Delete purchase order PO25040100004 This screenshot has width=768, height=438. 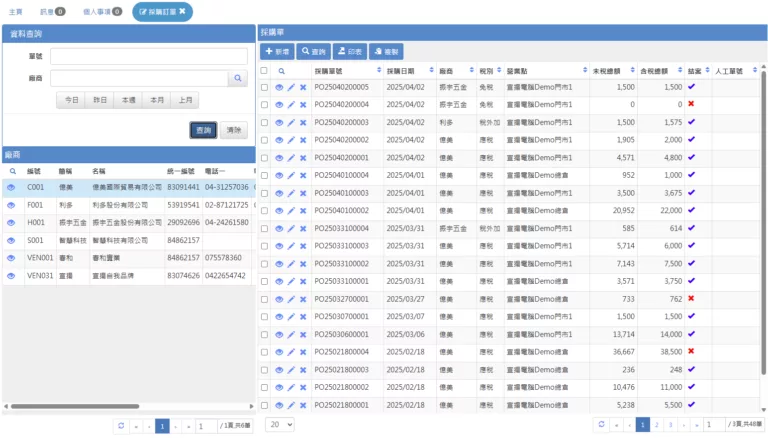tap(303, 175)
